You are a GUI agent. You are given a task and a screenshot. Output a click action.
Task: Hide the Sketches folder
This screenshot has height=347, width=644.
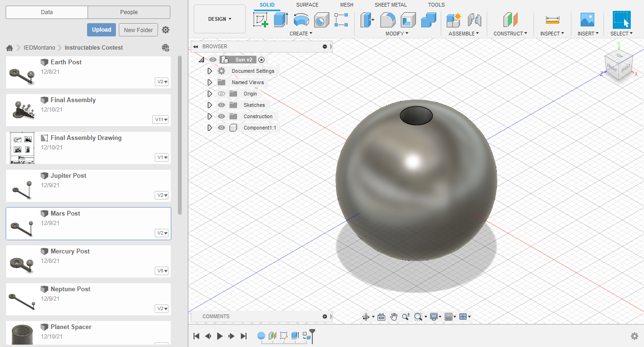coord(221,105)
